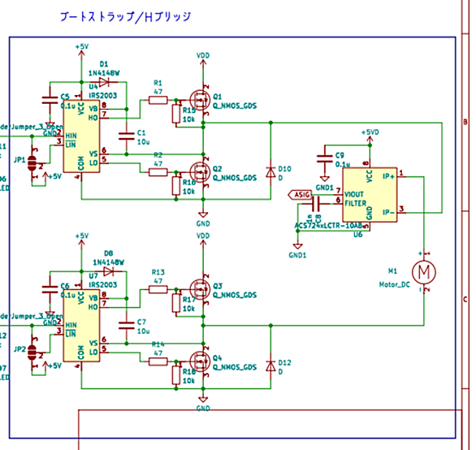Select diode D8 1N4148W symbol
The image size is (476, 450).
108,271
